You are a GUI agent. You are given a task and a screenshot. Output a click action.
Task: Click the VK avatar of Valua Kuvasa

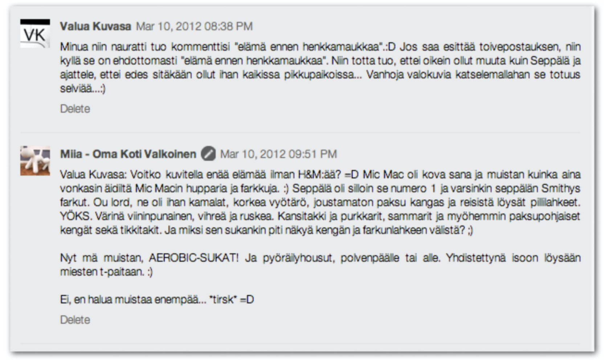(35, 33)
